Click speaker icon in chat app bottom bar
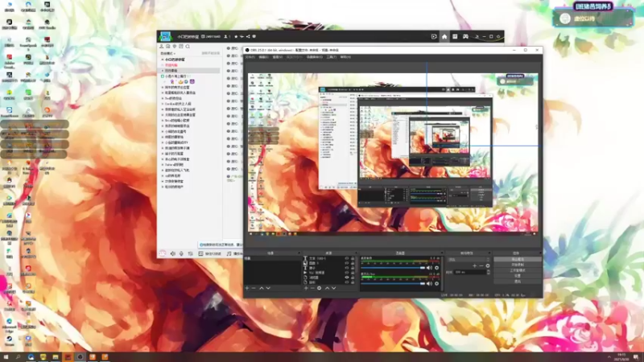 coord(173,253)
